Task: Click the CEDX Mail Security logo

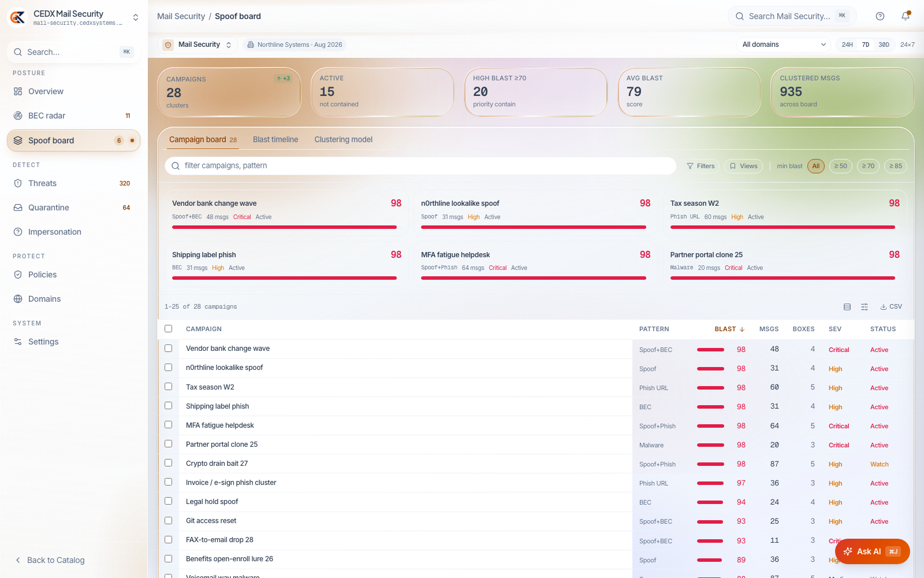Action: pos(17,17)
